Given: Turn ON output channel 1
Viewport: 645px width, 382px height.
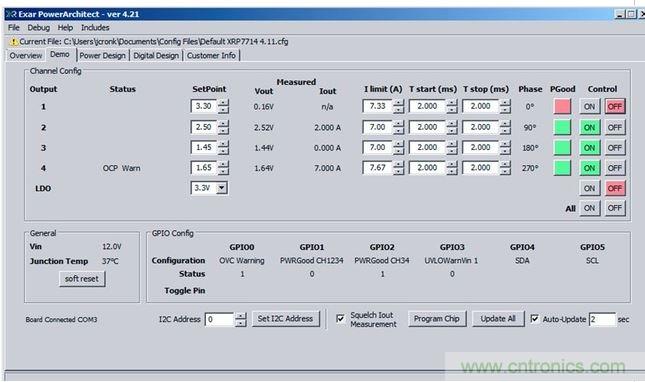Looking at the screenshot, I should point(589,106).
